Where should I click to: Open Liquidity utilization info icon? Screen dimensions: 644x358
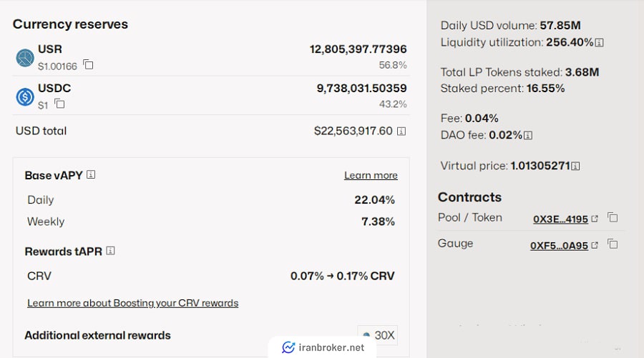tap(600, 43)
